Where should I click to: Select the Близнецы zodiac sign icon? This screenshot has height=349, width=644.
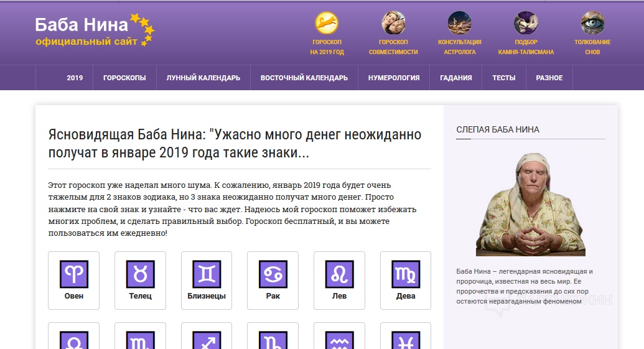(x=207, y=274)
